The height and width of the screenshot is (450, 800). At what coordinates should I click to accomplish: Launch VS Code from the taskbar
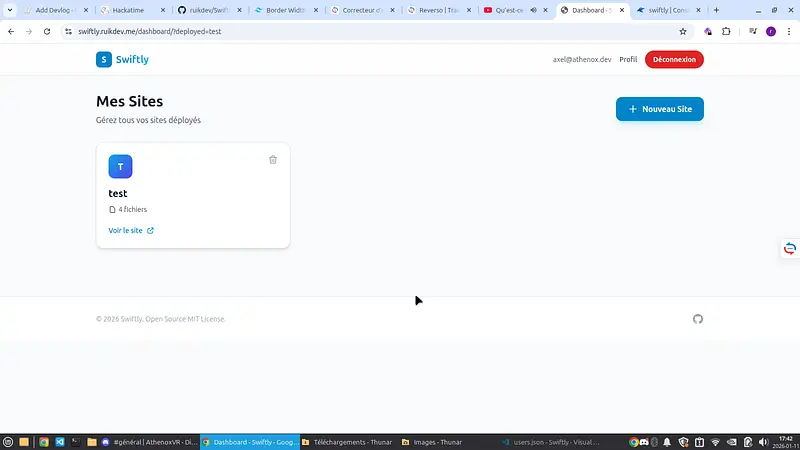click(60, 441)
